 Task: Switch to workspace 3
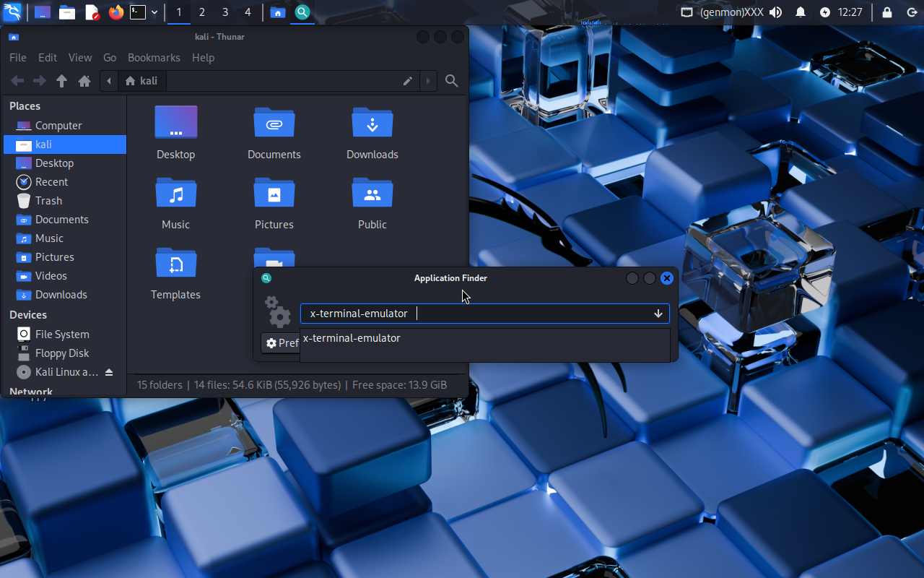[x=225, y=12]
